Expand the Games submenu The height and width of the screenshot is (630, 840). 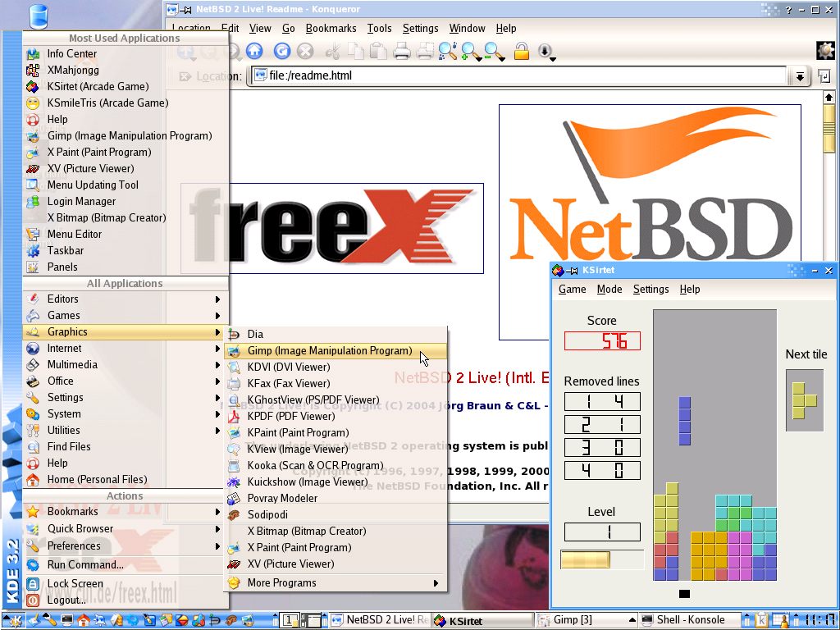click(x=126, y=316)
